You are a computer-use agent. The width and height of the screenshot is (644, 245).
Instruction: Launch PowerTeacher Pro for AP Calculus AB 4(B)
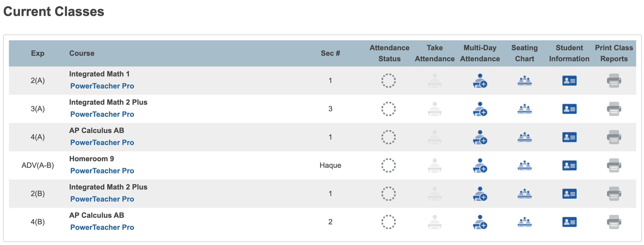click(x=102, y=227)
